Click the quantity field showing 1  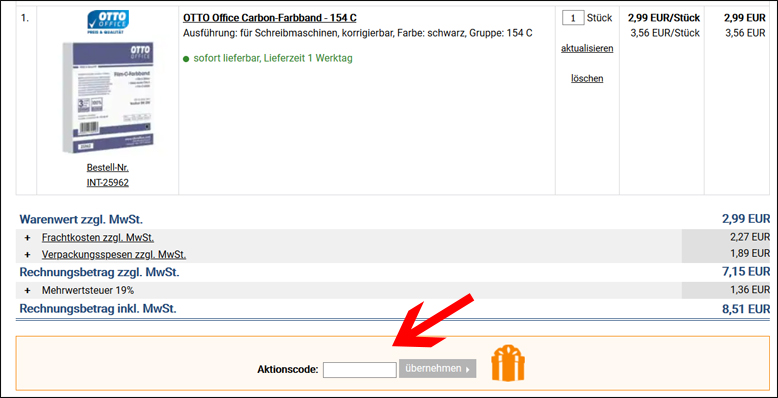pyautogui.click(x=573, y=18)
